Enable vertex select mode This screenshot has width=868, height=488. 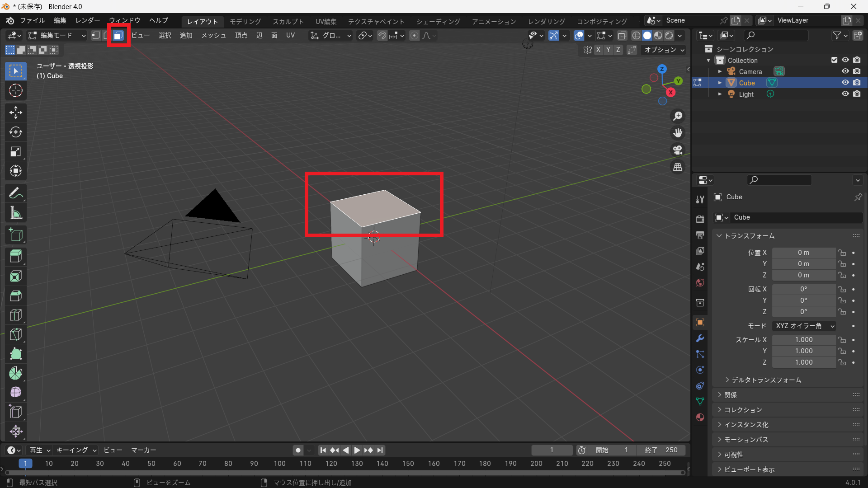[96, 35]
